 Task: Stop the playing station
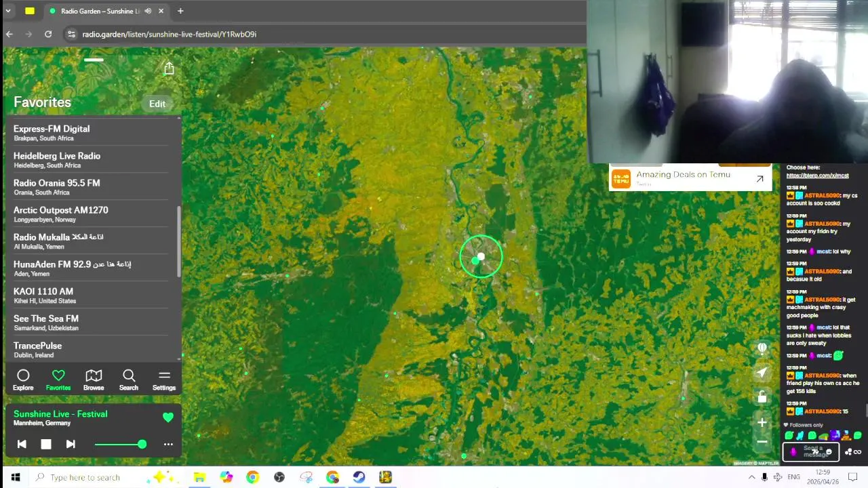[46, 444]
